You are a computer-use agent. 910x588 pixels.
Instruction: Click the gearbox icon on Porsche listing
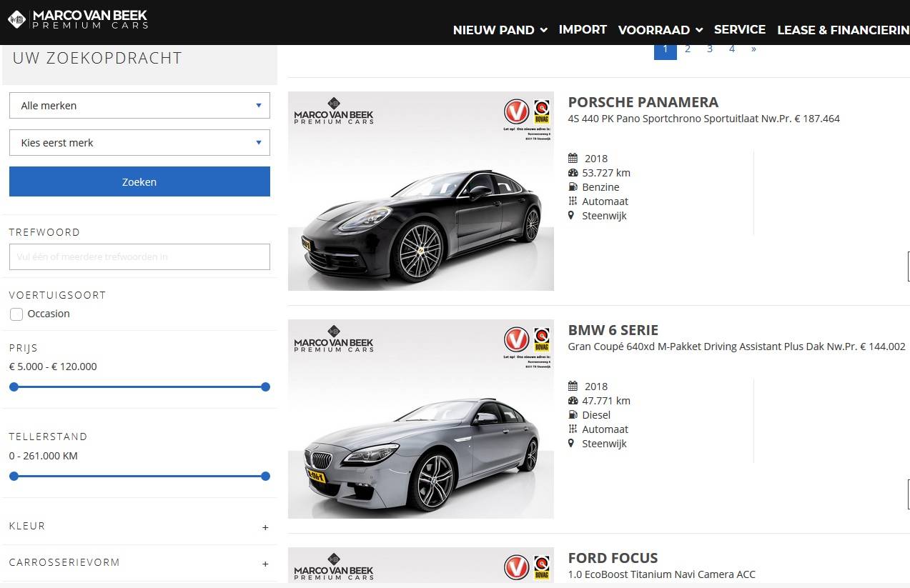[572, 201]
